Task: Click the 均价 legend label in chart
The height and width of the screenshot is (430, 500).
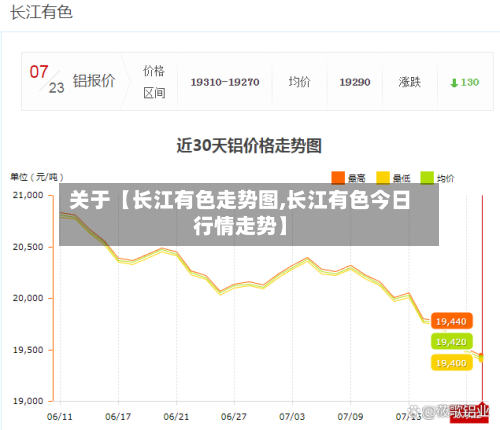Action: coord(446,179)
